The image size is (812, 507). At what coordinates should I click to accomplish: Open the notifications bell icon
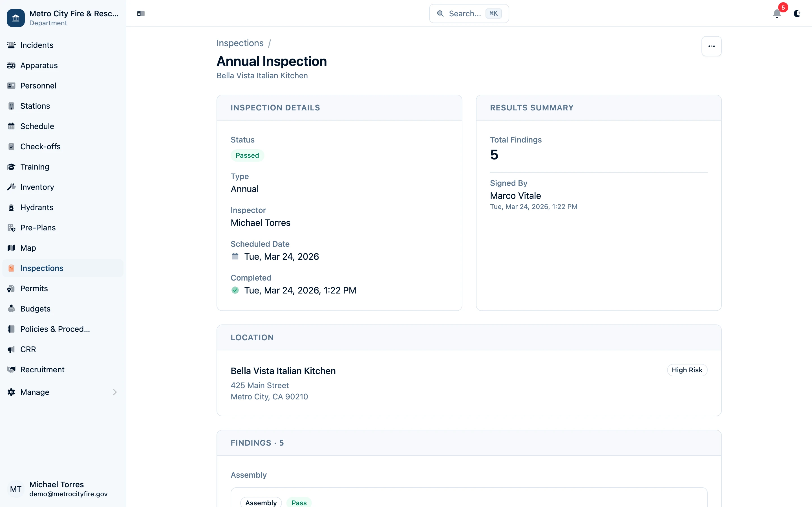pos(776,14)
